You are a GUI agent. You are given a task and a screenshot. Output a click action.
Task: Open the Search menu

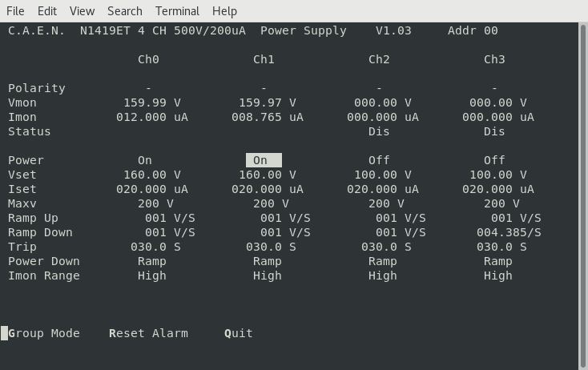pos(124,11)
